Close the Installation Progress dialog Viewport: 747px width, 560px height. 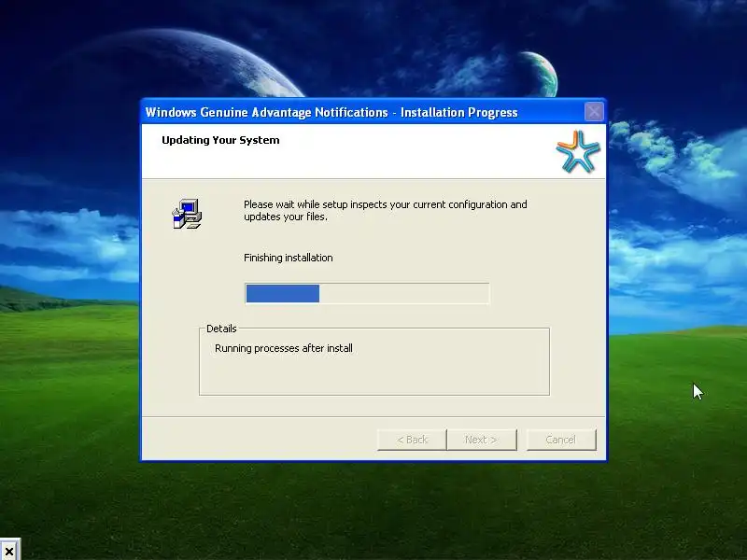594,112
